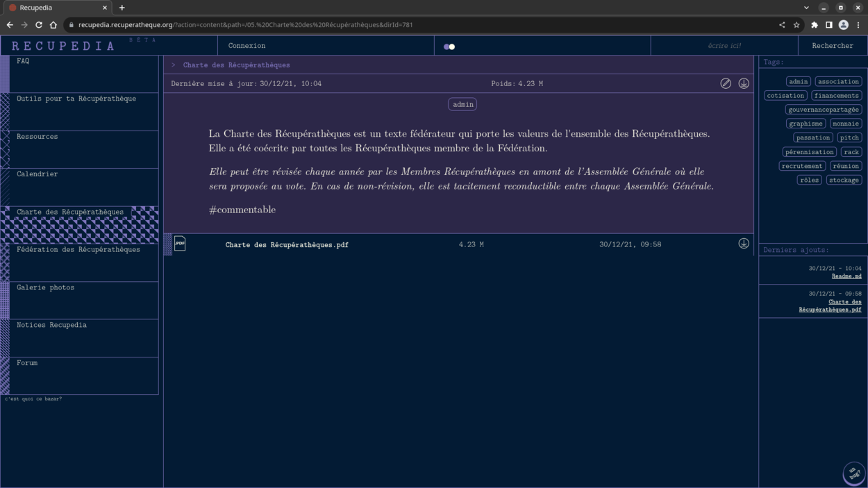Click the PDF file icon
This screenshot has height=488, width=868.
(180, 244)
